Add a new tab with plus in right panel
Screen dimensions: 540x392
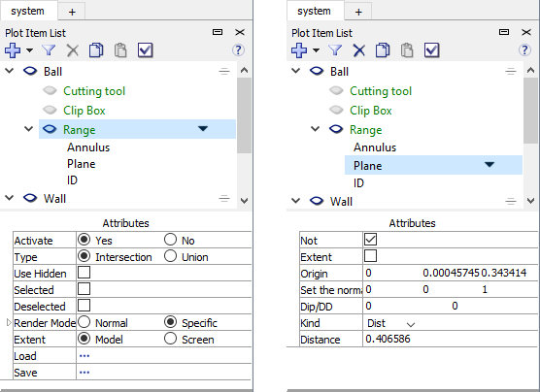pyautogui.click(x=358, y=12)
